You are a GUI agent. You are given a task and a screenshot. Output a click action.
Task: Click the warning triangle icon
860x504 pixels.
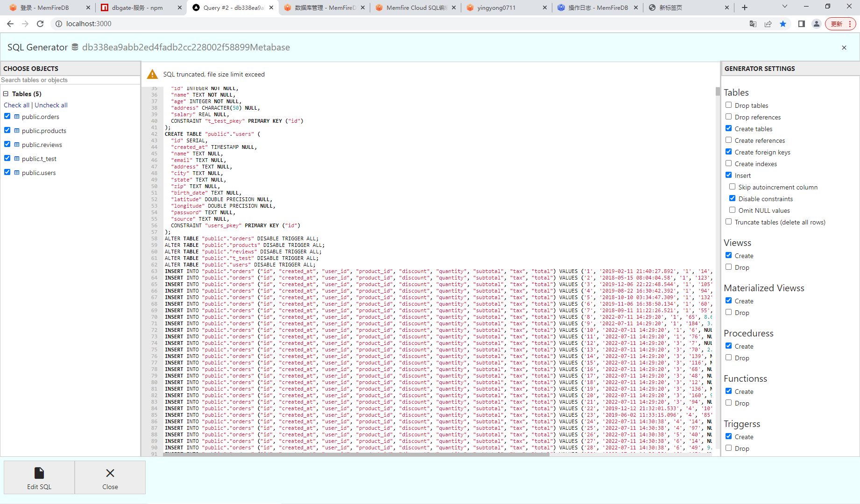153,74
